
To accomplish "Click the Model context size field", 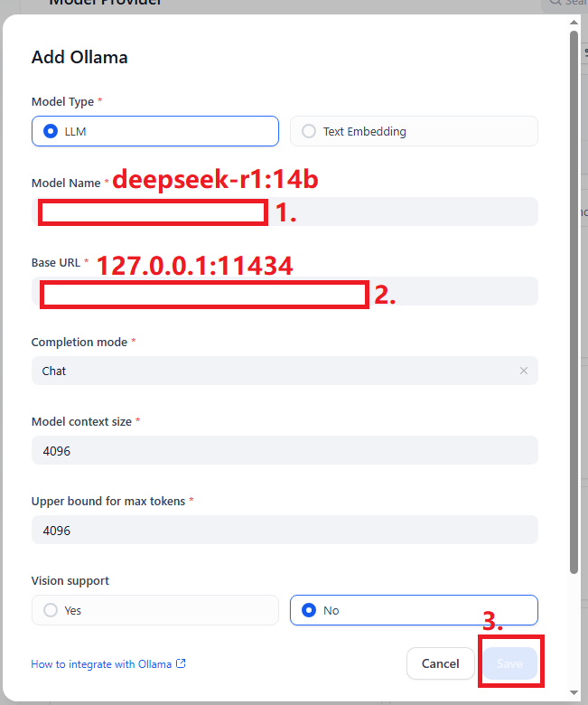I will 285,450.
